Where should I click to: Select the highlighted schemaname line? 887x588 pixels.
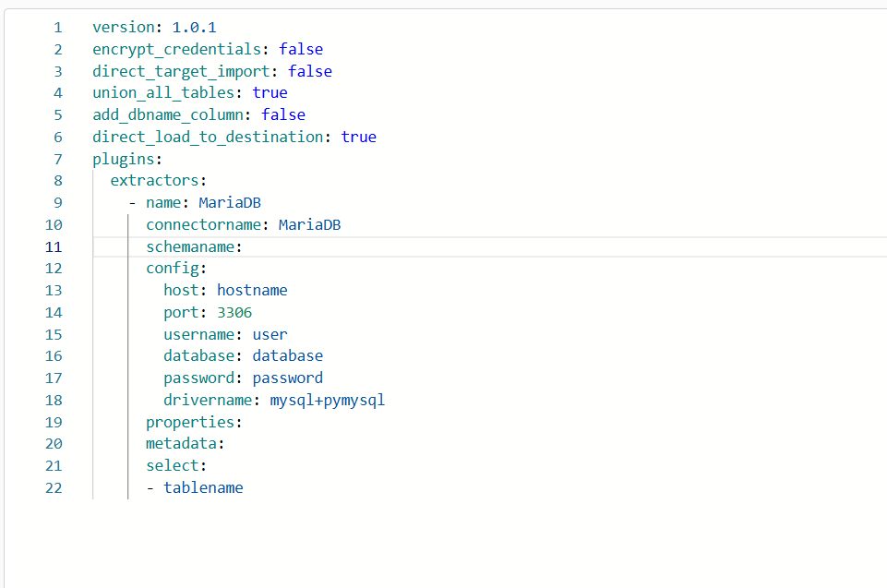[x=191, y=246]
